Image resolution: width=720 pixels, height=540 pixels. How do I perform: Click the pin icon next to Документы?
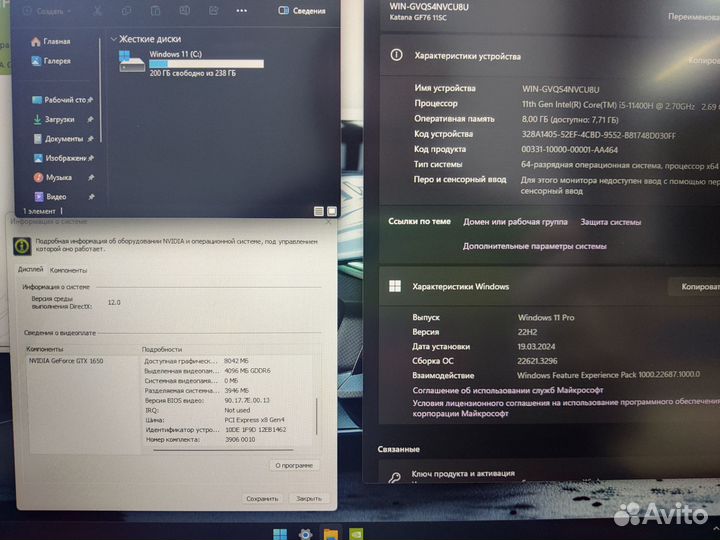pyautogui.click(x=90, y=139)
